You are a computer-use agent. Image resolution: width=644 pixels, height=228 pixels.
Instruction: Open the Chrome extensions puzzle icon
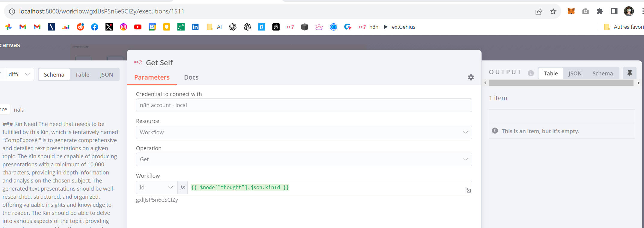point(600,11)
